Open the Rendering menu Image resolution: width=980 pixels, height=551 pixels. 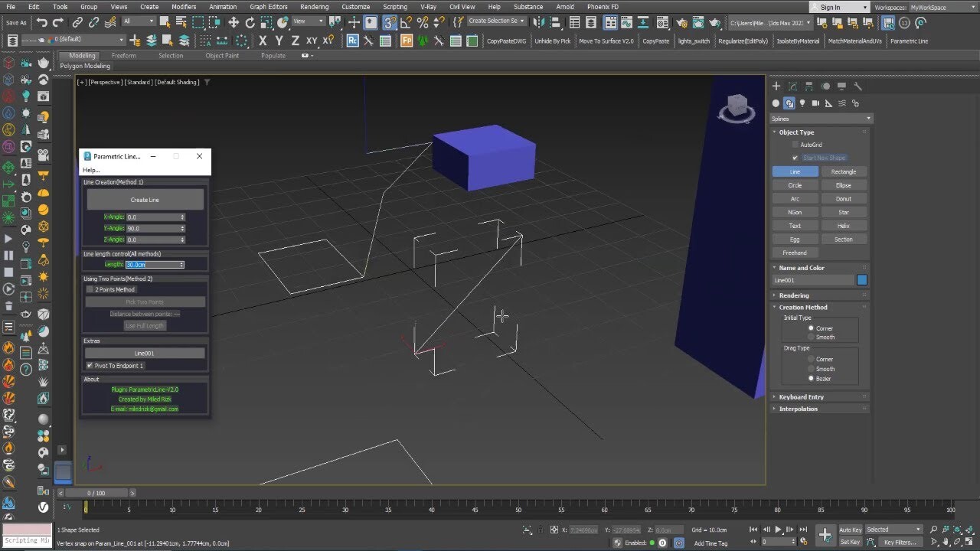point(314,6)
